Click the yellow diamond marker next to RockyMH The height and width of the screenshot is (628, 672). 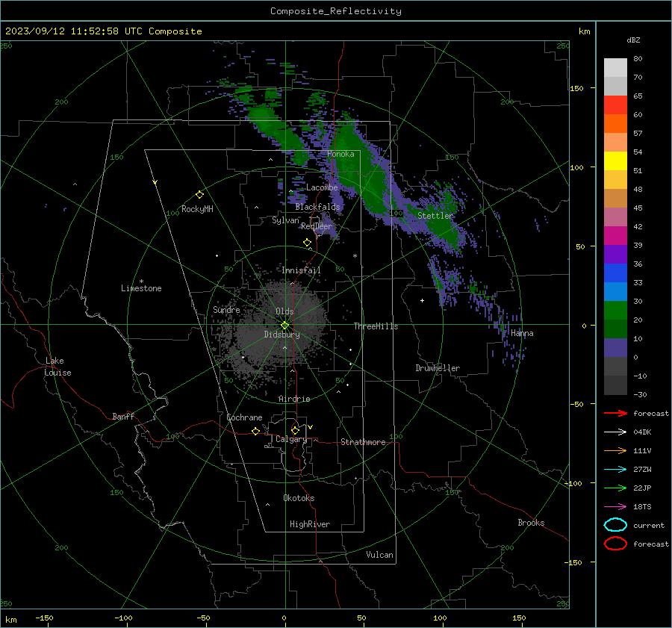point(199,195)
